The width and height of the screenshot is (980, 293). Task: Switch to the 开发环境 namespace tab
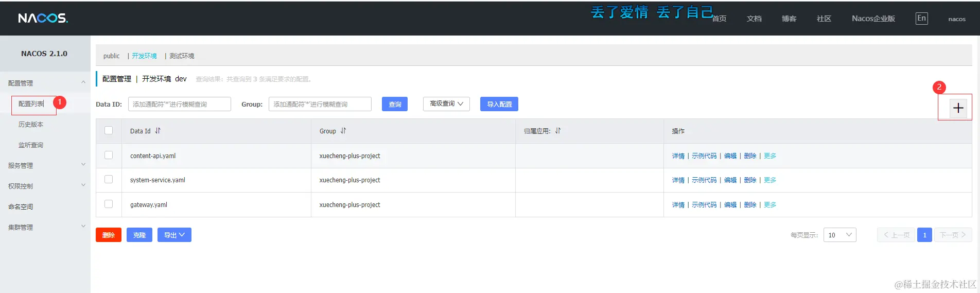[x=144, y=56]
